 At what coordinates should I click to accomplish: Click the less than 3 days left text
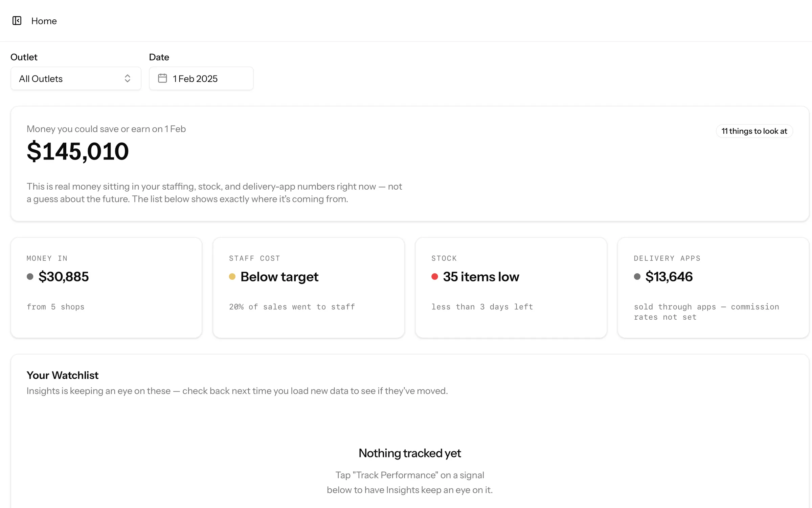pos(482,307)
